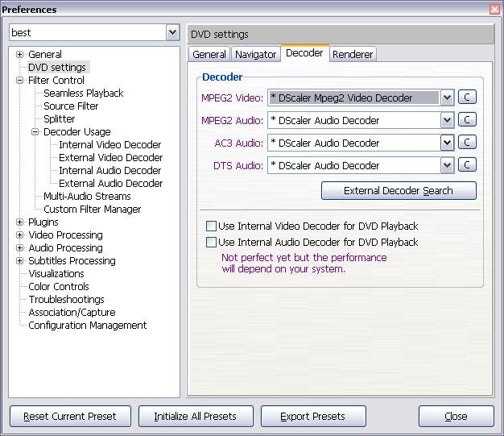Open the MPEG2 Video decoder dropdown
The image size is (504, 436).
point(447,98)
